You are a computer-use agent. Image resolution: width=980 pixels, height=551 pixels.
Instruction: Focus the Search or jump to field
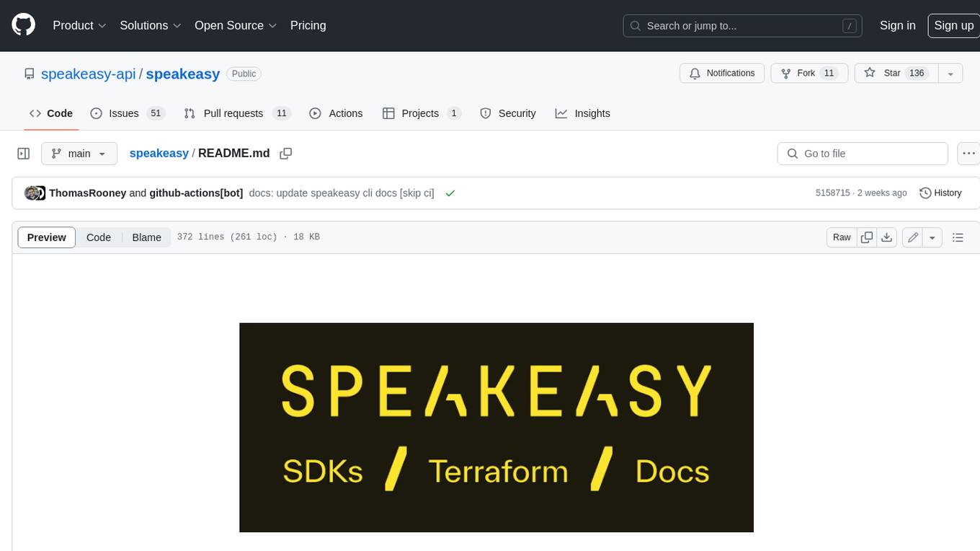point(744,26)
